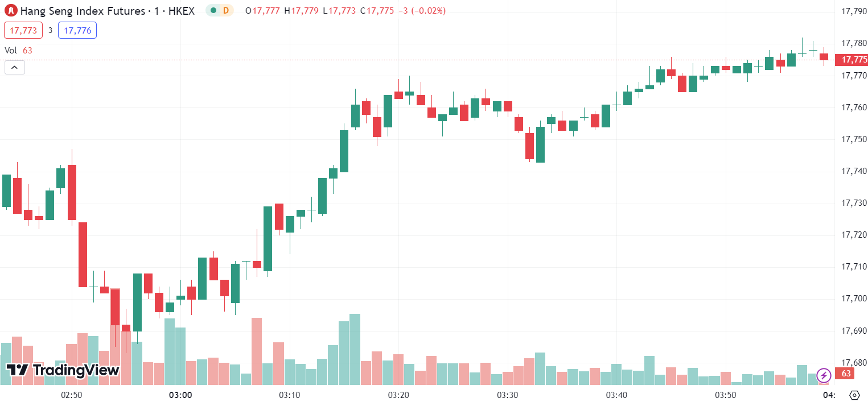Click the red sell button showing 17,773
Viewport: 868px width, 402px height.
click(23, 30)
